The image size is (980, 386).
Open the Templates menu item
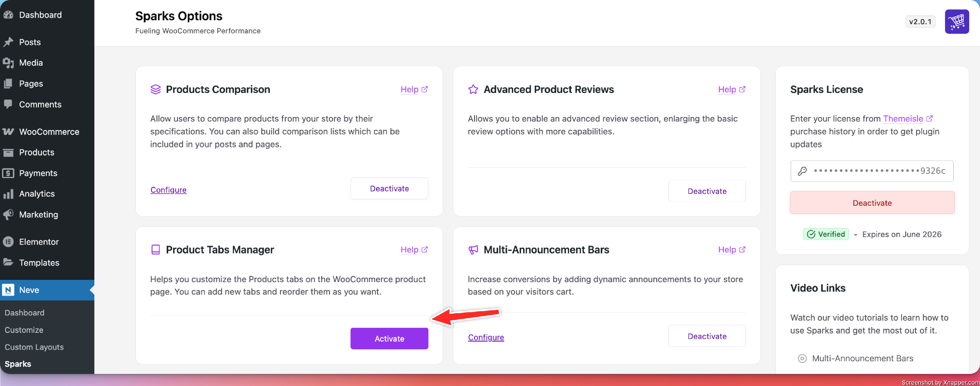[x=39, y=263]
